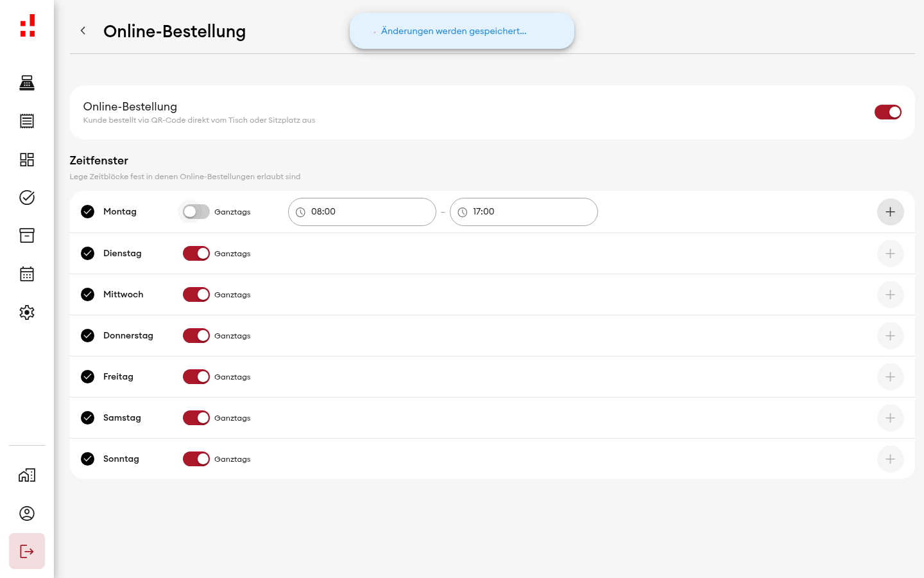Click 'Ganztags' label in Montag row
Image resolution: width=924 pixels, height=578 pixels.
click(232, 212)
